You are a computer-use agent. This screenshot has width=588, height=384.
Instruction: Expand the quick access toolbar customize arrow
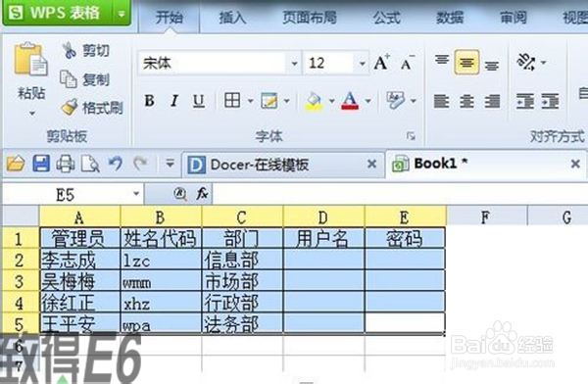tap(170, 164)
